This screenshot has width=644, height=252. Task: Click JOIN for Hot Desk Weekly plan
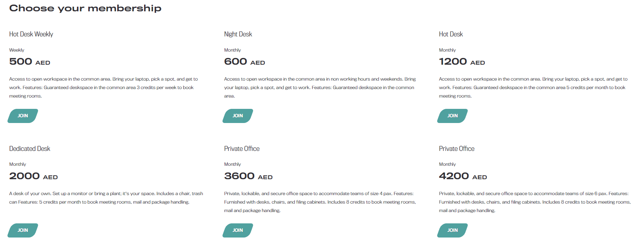tap(23, 116)
